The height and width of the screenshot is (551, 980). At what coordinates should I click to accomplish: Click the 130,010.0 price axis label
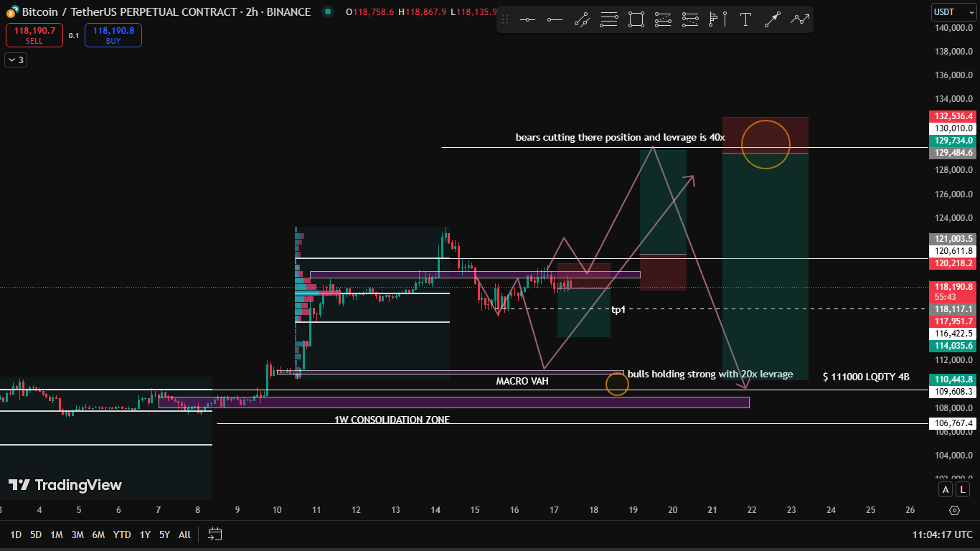(952, 128)
